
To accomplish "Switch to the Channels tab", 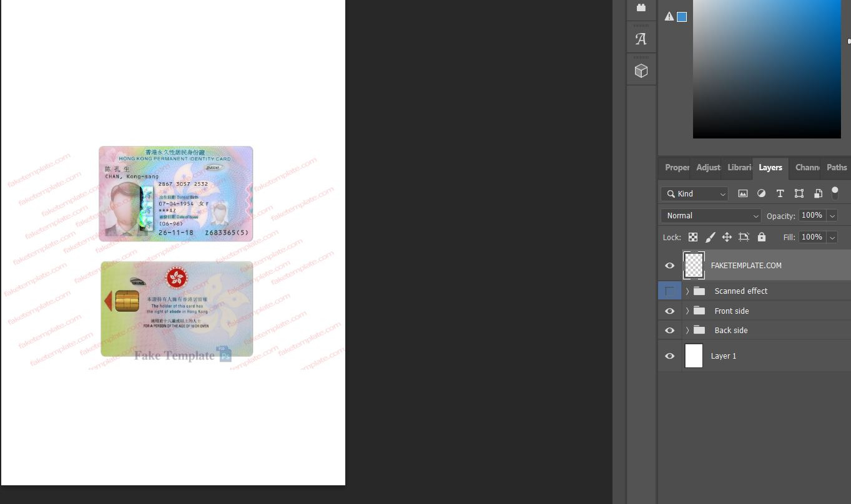I will (x=807, y=167).
